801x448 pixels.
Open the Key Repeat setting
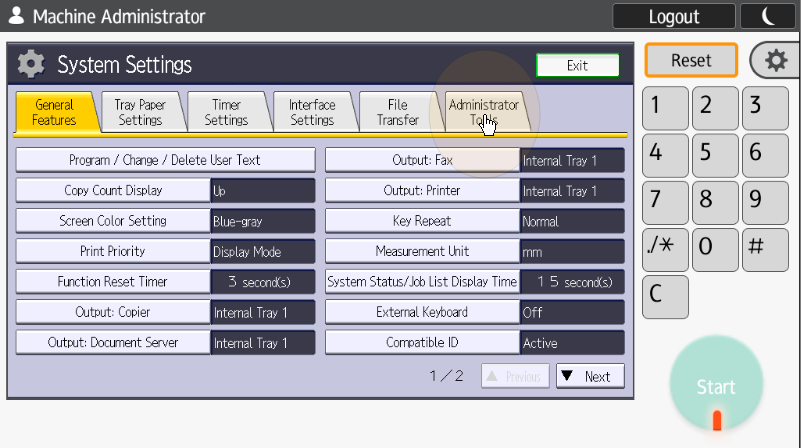click(x=422, y=221)
